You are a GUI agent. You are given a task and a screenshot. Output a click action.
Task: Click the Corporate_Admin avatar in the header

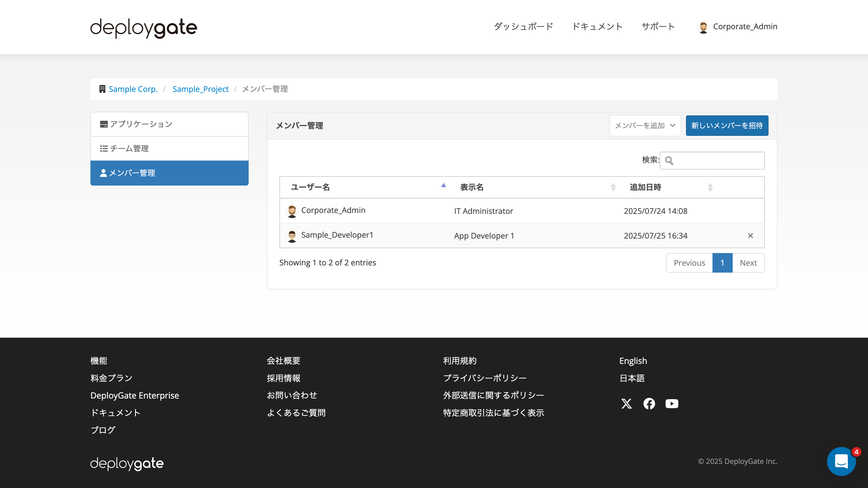coord(703,27)
